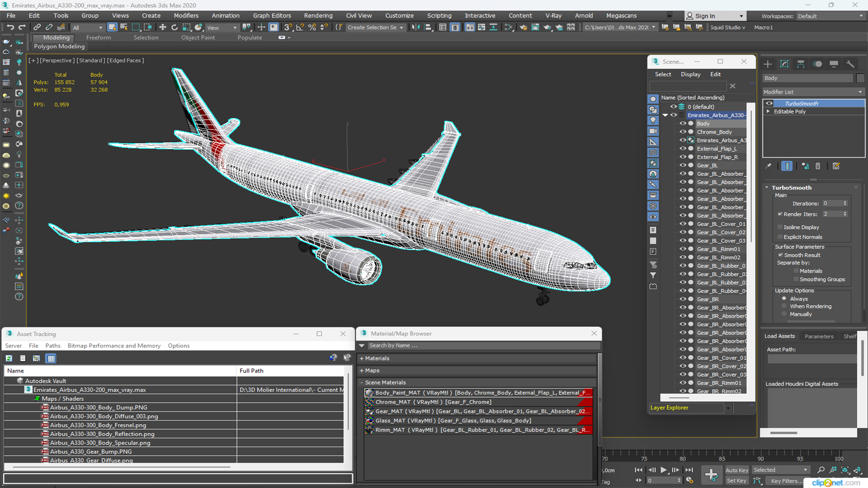Open Time Configuration clock icon

(x=689, y=480)
